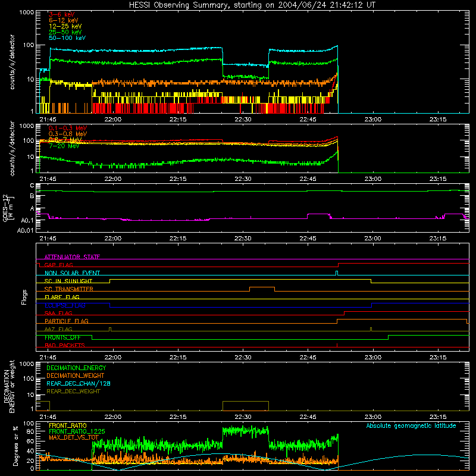
Task: Click the PARTICLE_FLAG label
Action: point(67,321)
